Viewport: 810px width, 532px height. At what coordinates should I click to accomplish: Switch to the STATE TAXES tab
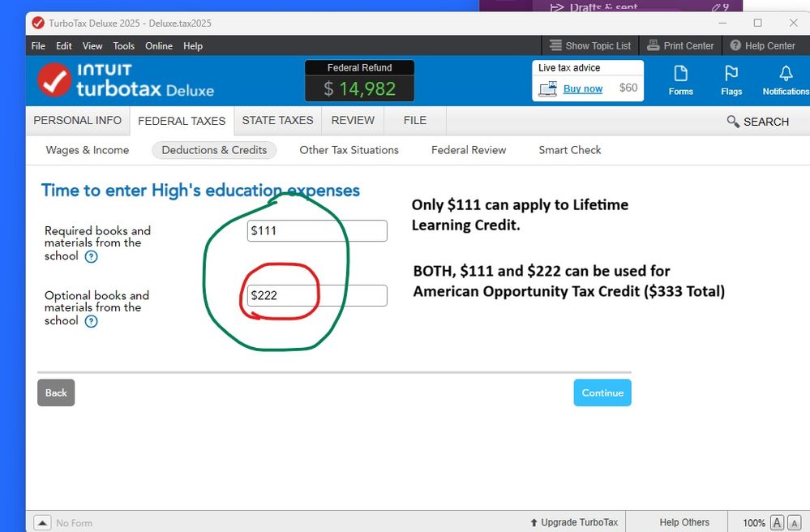277,121
